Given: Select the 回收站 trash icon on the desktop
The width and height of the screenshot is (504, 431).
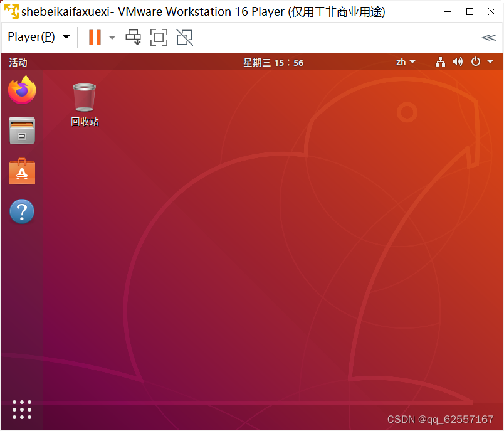Looking at the screenshot, I should [x=85, y=105].
